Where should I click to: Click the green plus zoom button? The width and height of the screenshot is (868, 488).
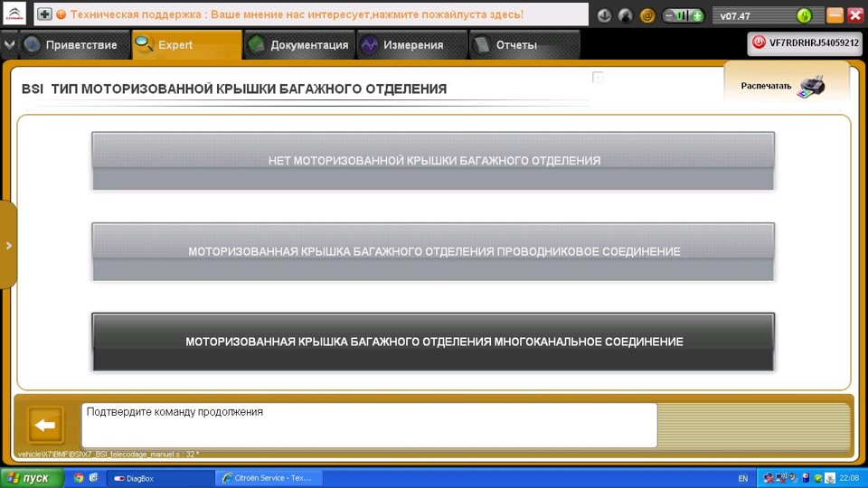pyautogui.click(x=697, y=15)
